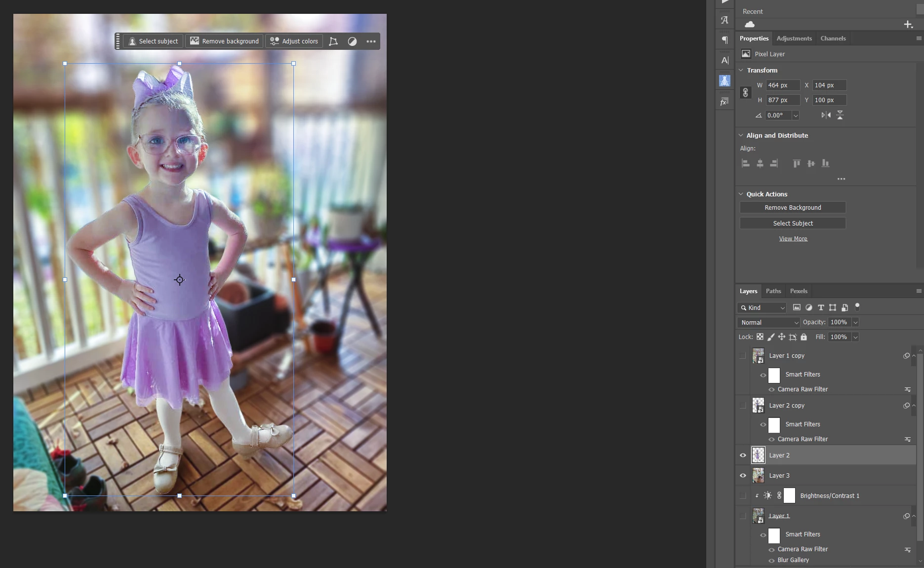This screenshot has height=568, width=924.
Task: Open the Fill slider dropdown arrow
Action: [855, 337]
